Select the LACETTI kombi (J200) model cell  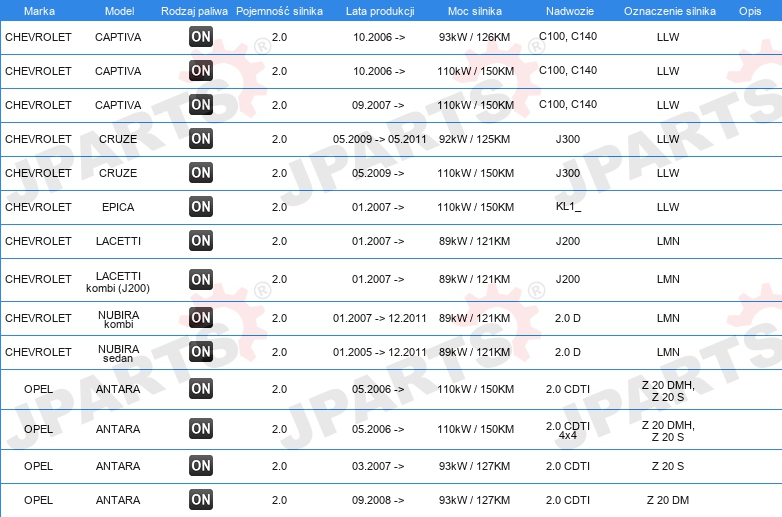pos(118,282)
